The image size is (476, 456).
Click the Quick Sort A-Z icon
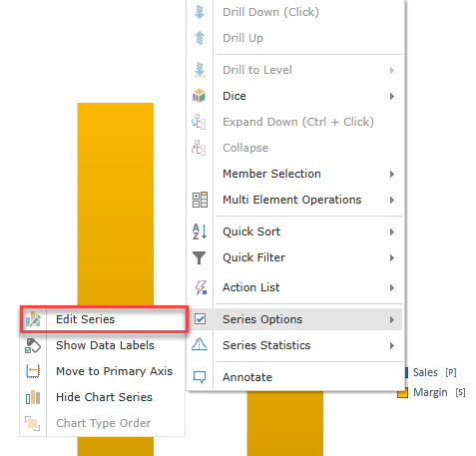pyautogui.click(x=200, y=231)
